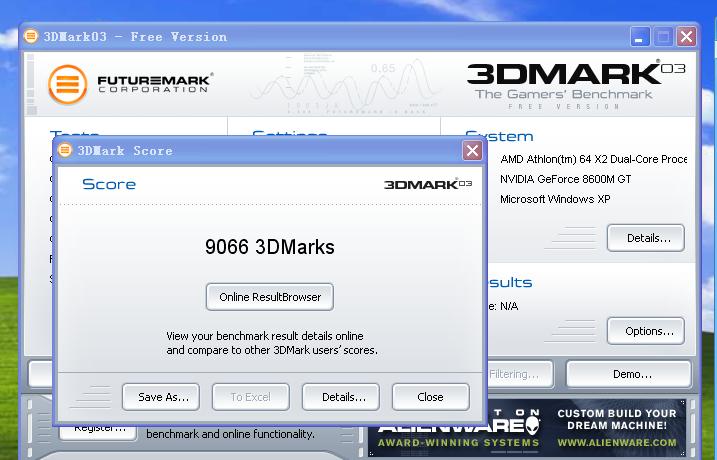Close the score dialog with Close button

click(x=431, y=397)
